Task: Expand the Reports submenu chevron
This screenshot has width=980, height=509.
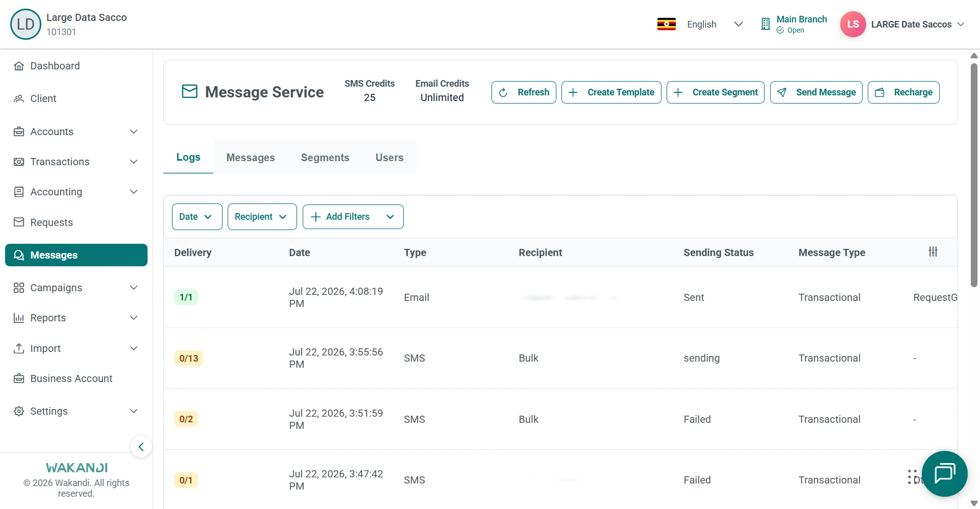Action: [x=134, y=318]
